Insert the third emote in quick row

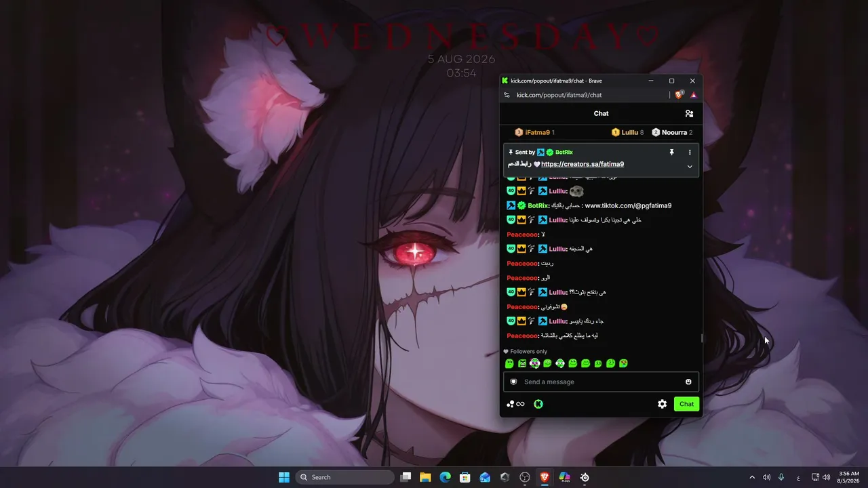pyautogui.click(x=535, y=364)
